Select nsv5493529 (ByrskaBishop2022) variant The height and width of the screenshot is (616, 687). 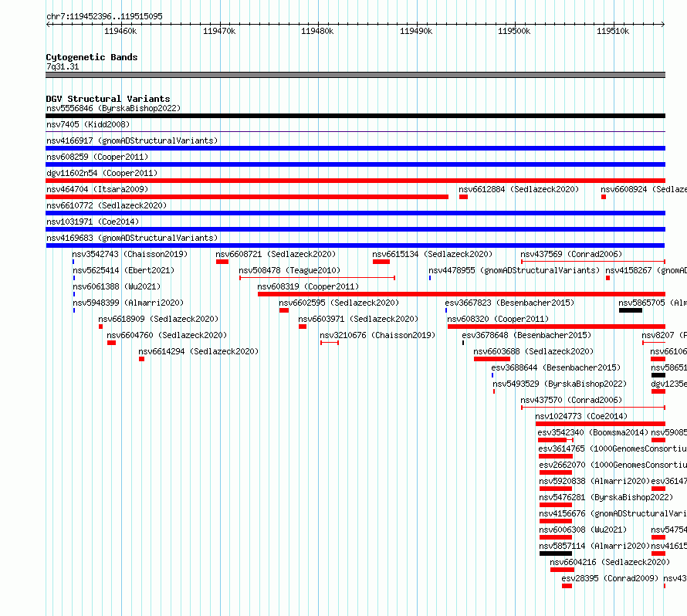(560, 384)
